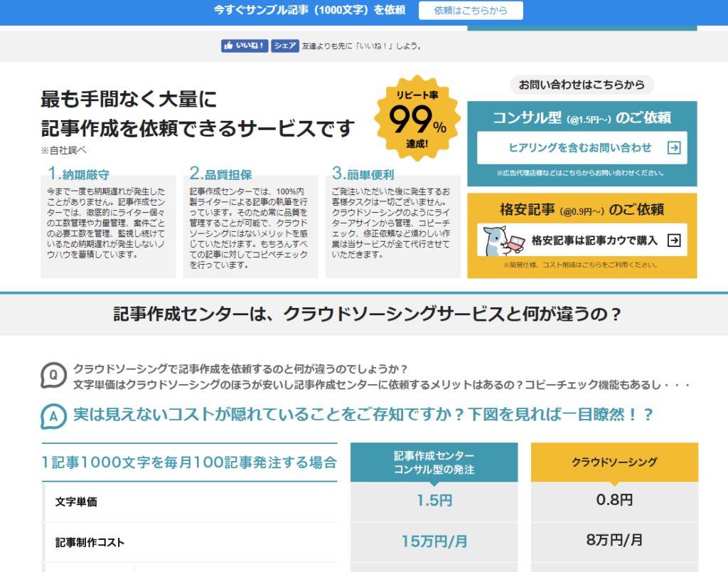This screenshot has width=728, height=572.
Task: Select the 1.納期厳守 feature heading
Action: tap(78, 174)
